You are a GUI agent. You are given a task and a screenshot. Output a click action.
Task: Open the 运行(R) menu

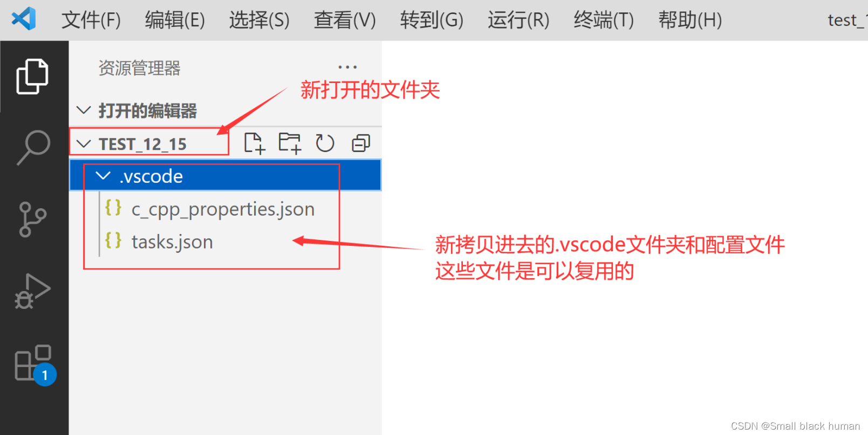pyautogui.click(x=518, y=20)
